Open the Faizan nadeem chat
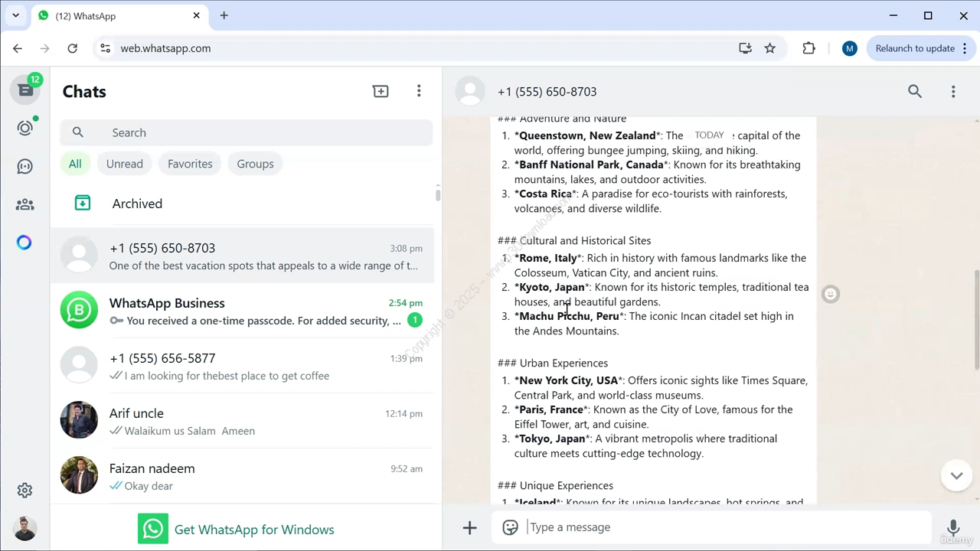 (243, 476)
